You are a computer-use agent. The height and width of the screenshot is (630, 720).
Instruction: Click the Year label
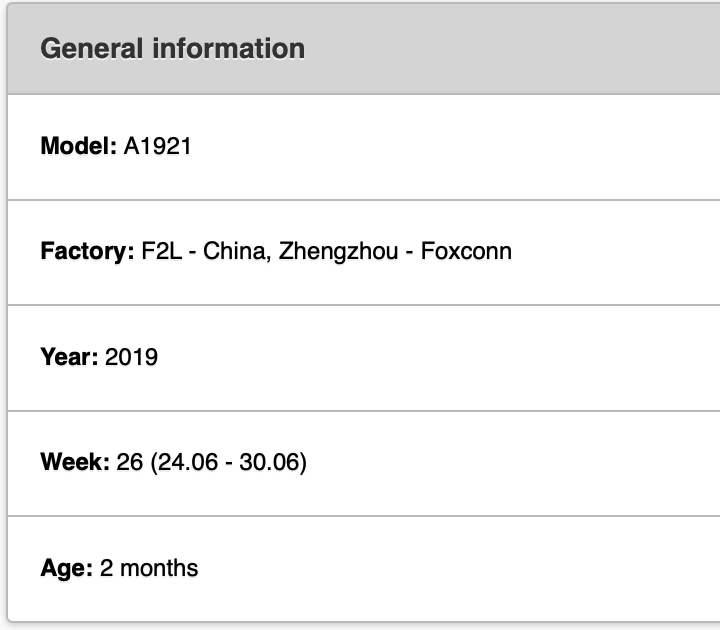pos(69,357)
